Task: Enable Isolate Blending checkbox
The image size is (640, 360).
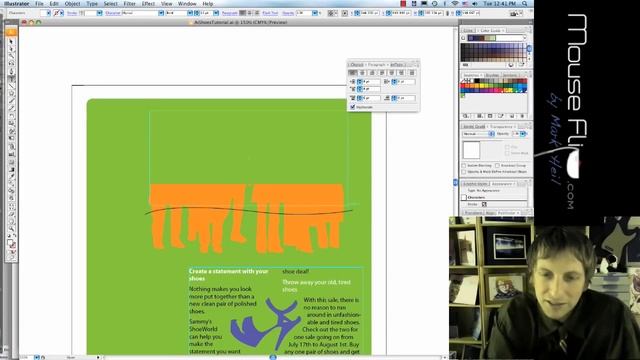Action: point(464,166)
